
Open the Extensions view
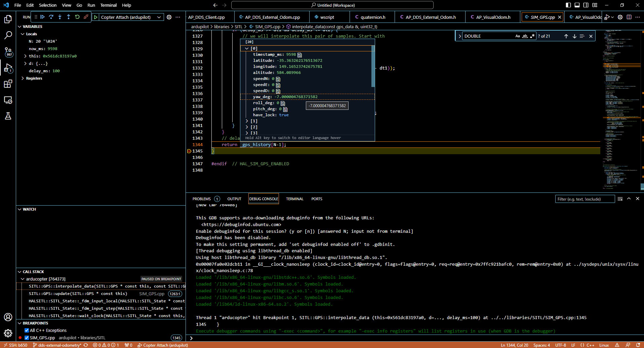pyautogui.click(x=8, y=84)
